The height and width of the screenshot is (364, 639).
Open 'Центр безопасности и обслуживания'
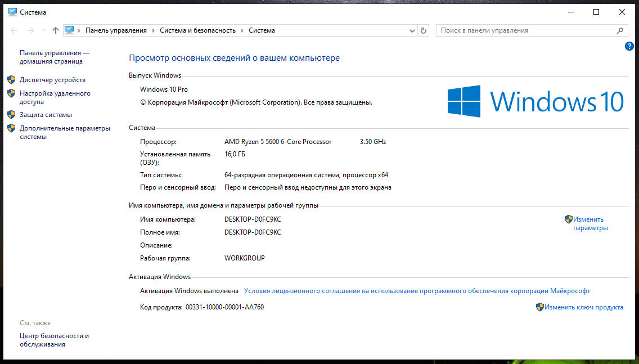[54, 340]
